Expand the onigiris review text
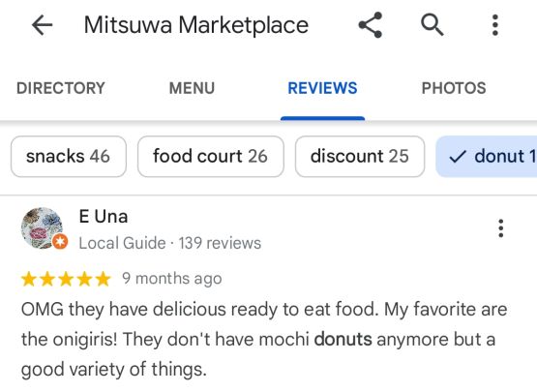537x392 pixels. pos(264,339)
